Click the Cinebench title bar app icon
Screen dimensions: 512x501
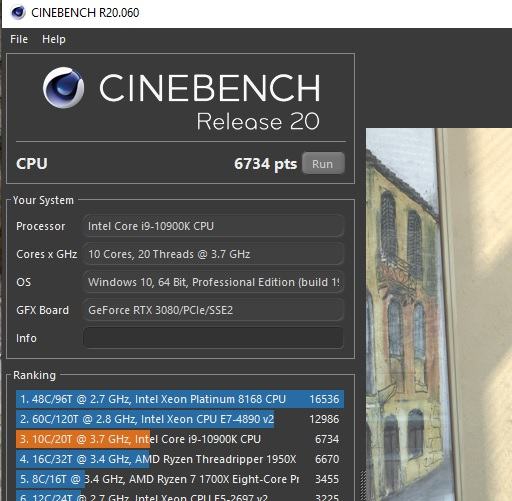pos(18,13)
